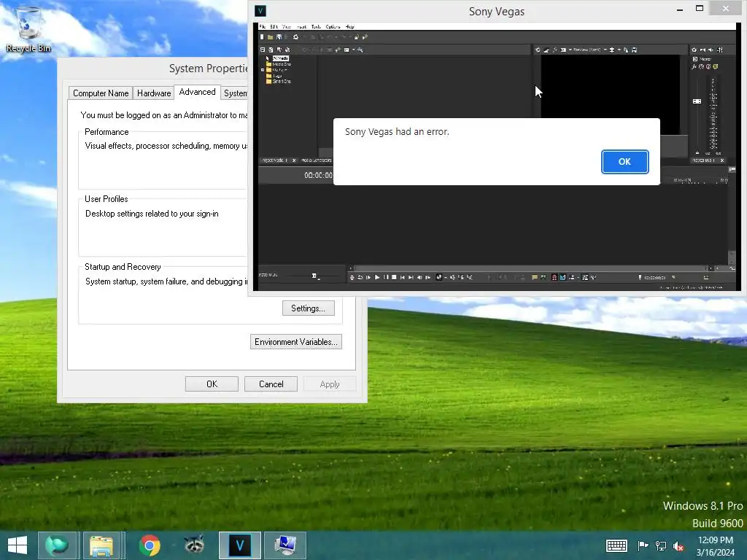Click the New project icon in Vegas toolbar
The height and width of the screenshot is (560, 747).
[262, 37]
